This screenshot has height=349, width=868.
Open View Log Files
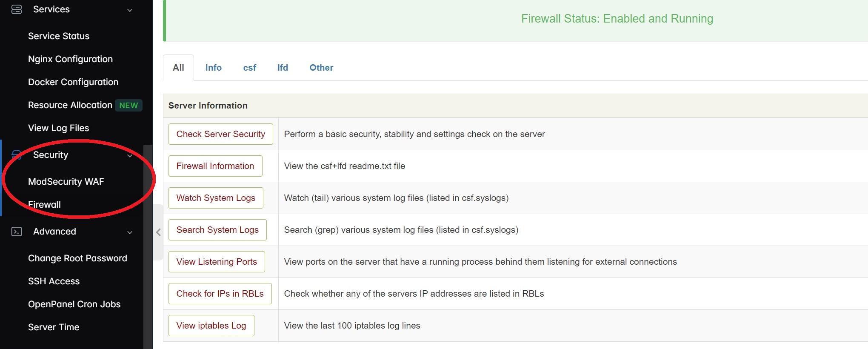coord(58,128)
